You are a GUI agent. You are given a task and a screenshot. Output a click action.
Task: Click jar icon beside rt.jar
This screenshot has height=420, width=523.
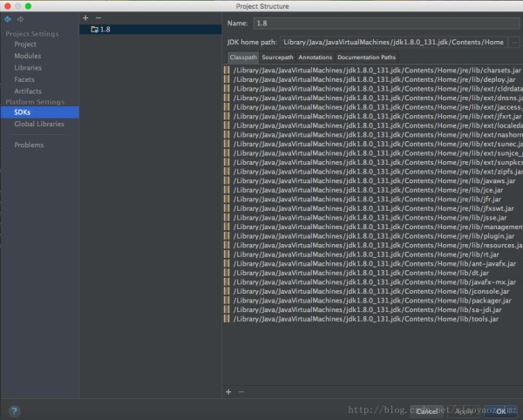pyautogui.click(x=227, y=254)
